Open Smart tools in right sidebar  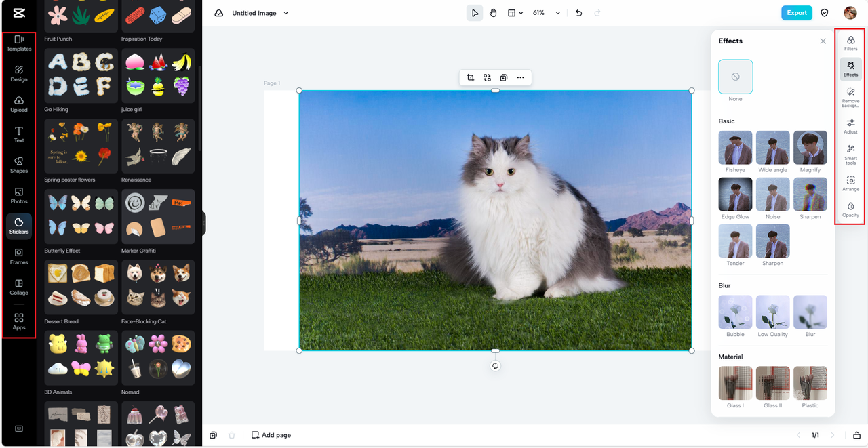tap(850, 154)
